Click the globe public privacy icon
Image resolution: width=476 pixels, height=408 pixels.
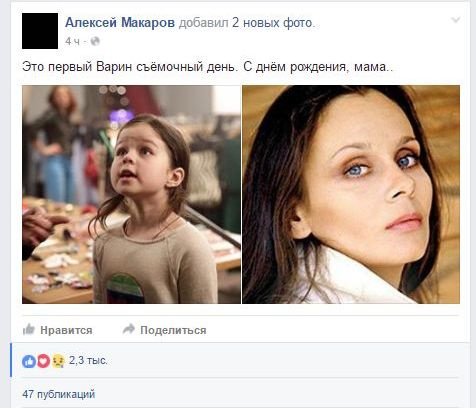click(95, 41)
